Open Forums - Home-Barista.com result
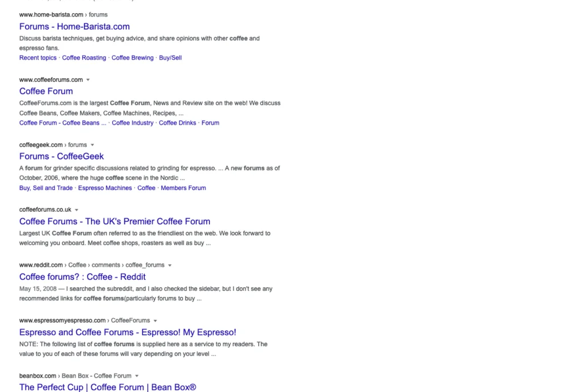The image size is (586, 392). pos(74,26)
